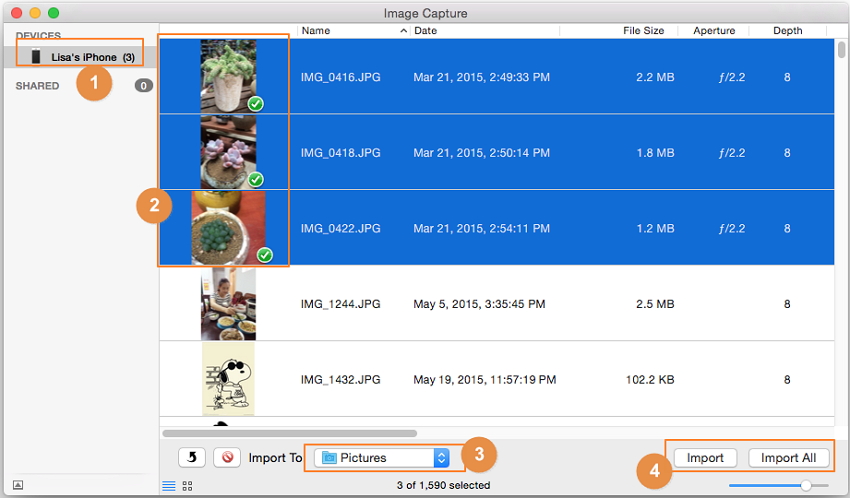850x498 pixels.
Task: Click the show device settings icon at bottom left
Action: (18, 485)
